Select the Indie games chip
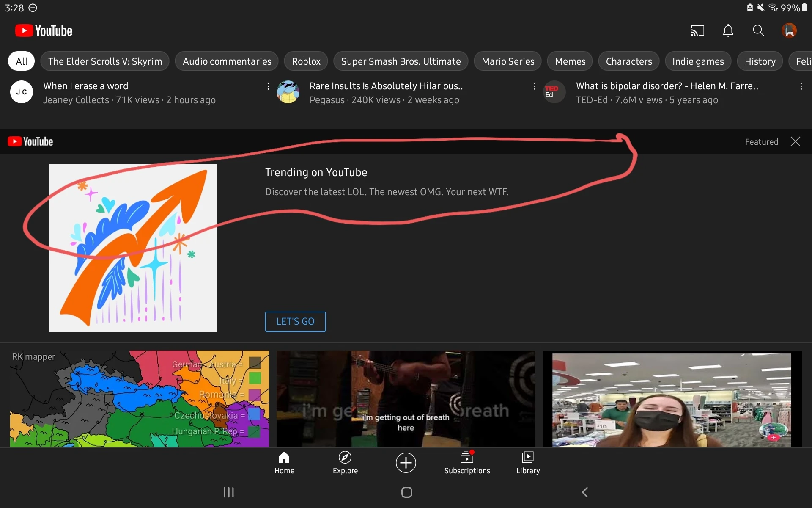The width and height of the screenshot is (812, 508). (x=698, y=61)
